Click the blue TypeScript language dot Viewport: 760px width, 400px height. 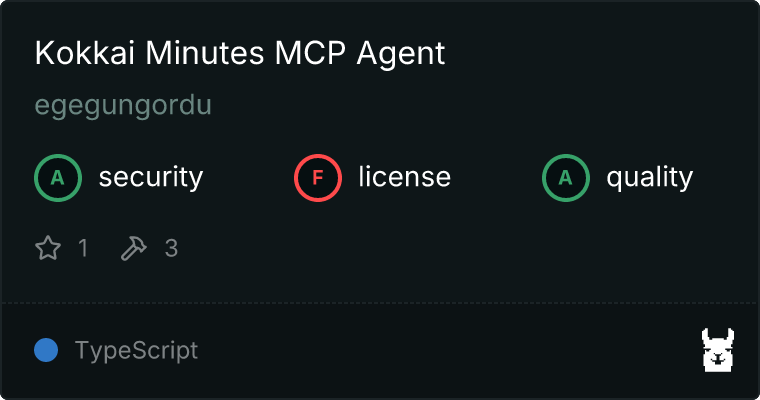[46, 350]
